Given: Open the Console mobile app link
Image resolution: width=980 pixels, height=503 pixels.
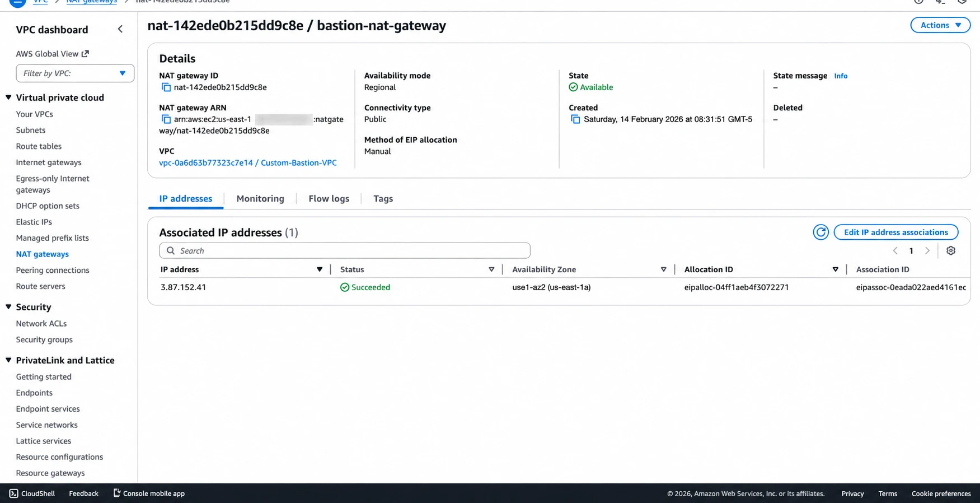Looking at the screenshot, I should coord(149,493).
